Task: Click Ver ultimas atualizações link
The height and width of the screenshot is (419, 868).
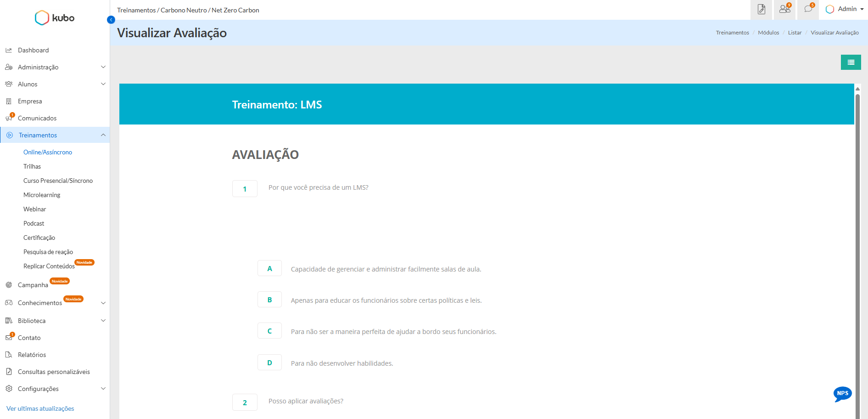Action: (x=40, y=408)
